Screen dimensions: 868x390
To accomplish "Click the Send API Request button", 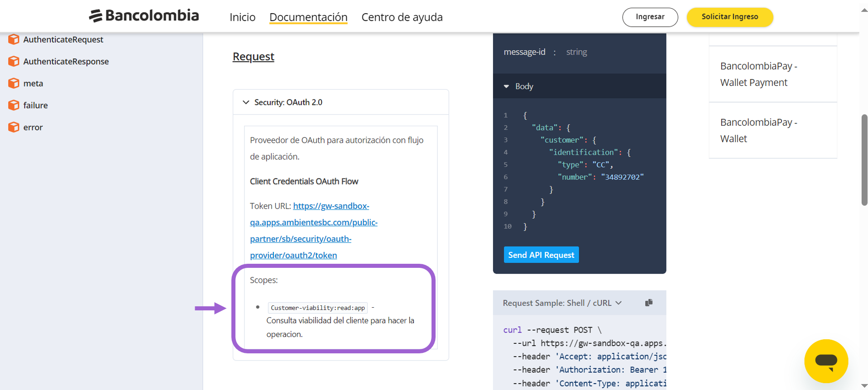I will pos(541,255).
